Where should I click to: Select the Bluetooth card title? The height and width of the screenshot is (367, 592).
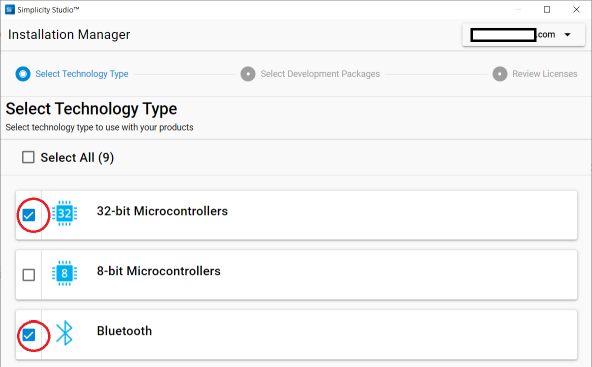(x=124, y=331)
